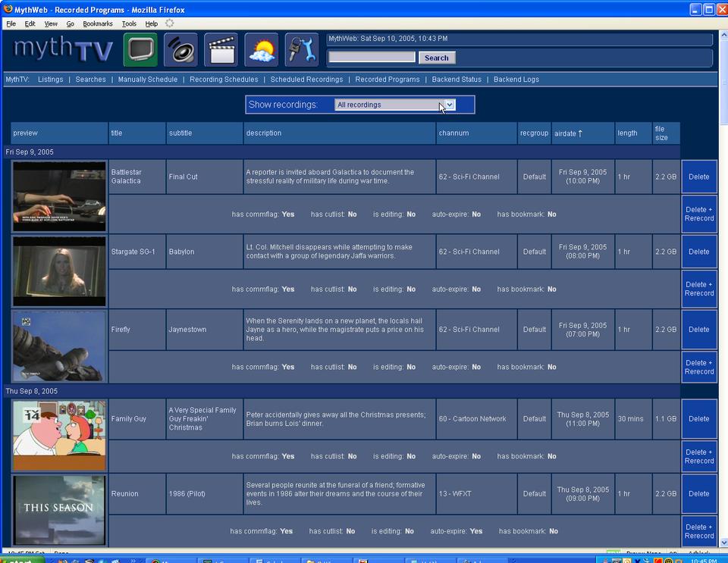Screen dimensions: 728x563
Task: Click the Search button
Action: 436,58
